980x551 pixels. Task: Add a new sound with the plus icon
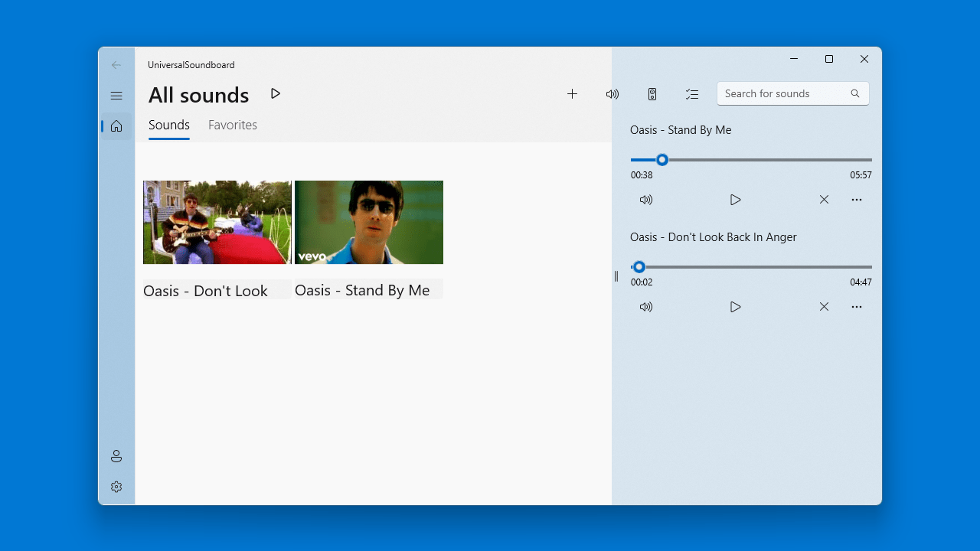click(572, 93)
